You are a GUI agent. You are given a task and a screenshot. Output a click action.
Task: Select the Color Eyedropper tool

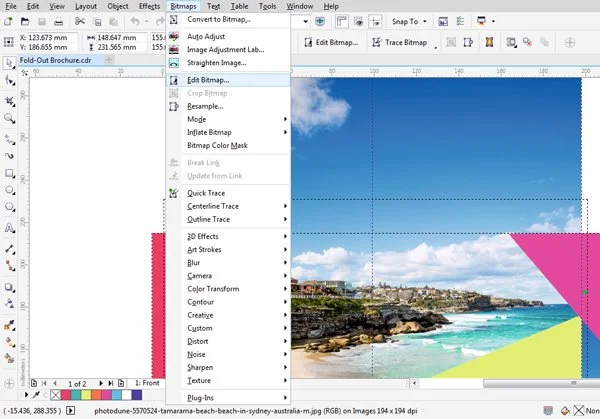coord(9,325)
